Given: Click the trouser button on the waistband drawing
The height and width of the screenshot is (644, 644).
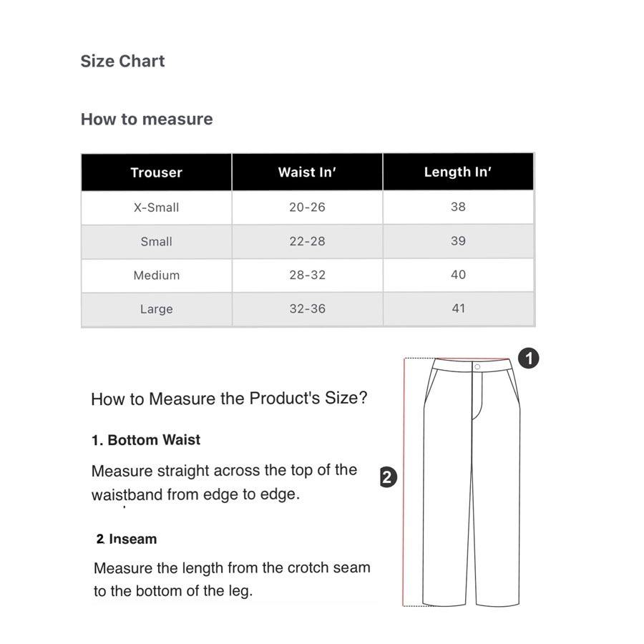Looking at the screenshot, I should tap(477, 367).
